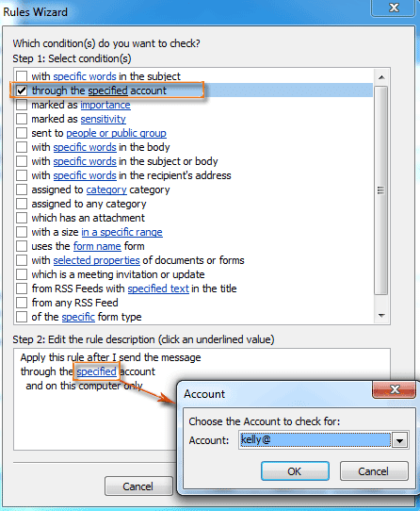Click the 'specific' link in form type condition
420x511 pixels.
tap(78, 317)
